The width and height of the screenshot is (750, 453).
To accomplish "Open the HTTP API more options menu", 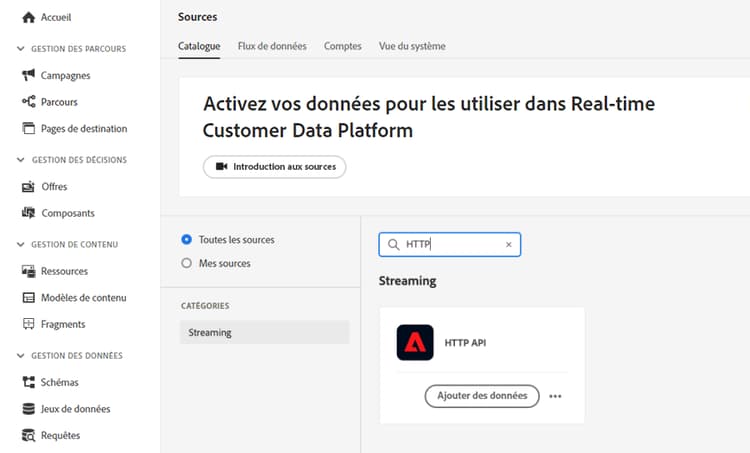I will coord(555,396).
